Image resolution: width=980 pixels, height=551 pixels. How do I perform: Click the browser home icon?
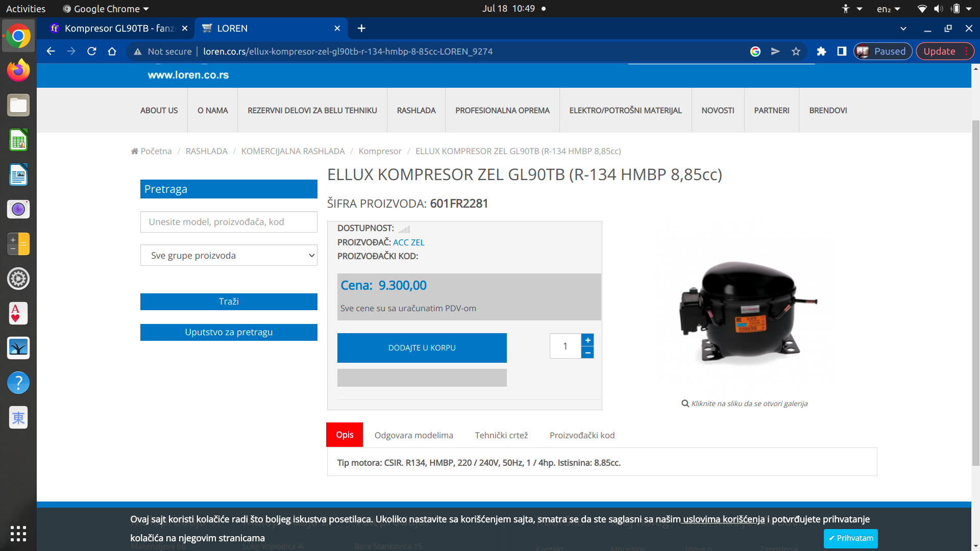click(112, 51)
